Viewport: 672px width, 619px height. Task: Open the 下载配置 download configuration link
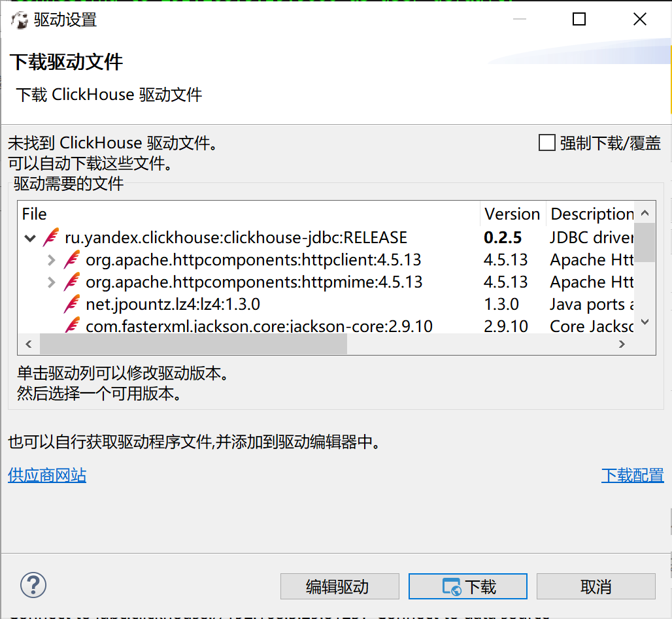[x=633, y=475]
